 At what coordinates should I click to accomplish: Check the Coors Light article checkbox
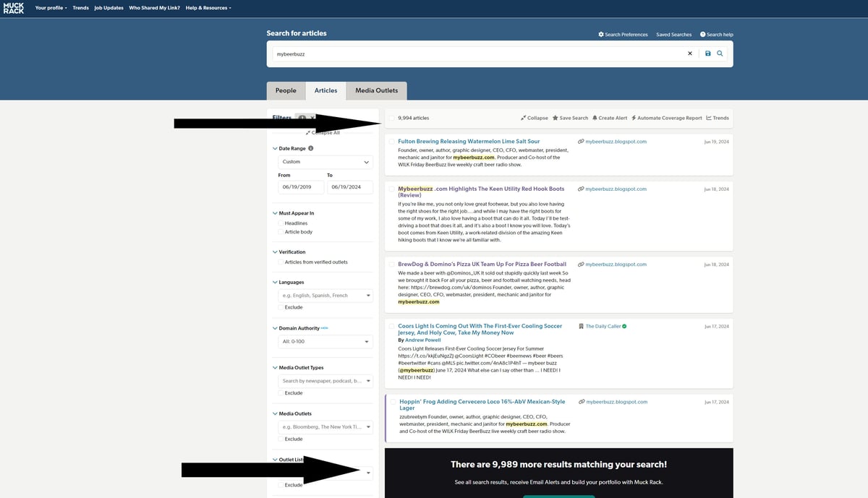click(x=391, y=326)
